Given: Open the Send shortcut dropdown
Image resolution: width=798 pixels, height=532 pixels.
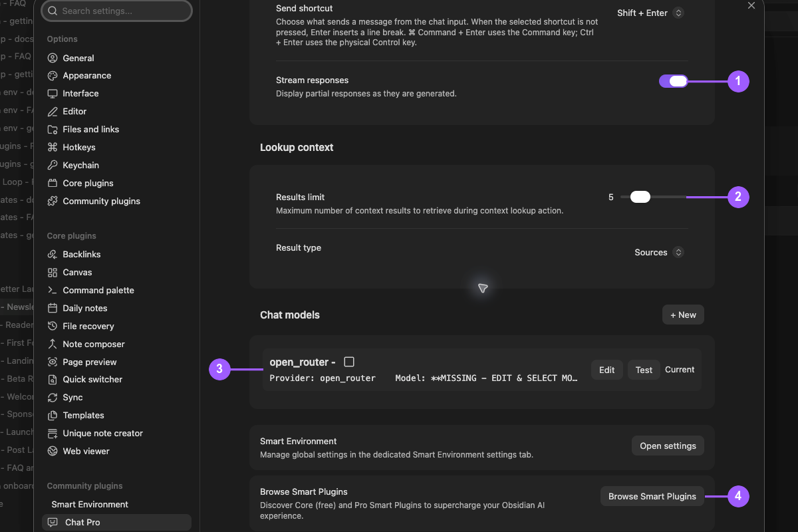Looking at the screenshot, I should (650, 13).
